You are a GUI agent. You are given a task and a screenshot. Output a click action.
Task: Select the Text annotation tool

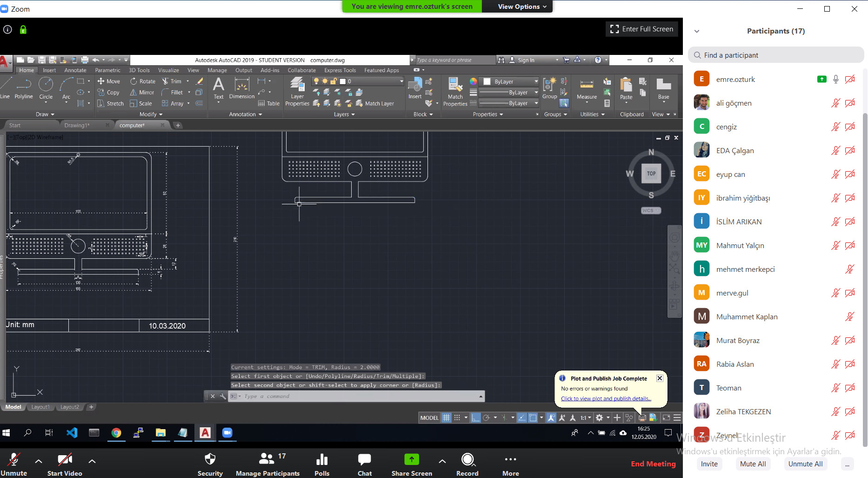tap(219, 88)
